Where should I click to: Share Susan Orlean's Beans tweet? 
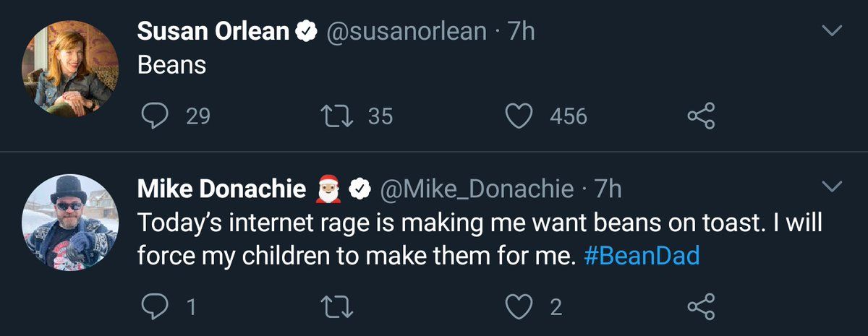700,116
